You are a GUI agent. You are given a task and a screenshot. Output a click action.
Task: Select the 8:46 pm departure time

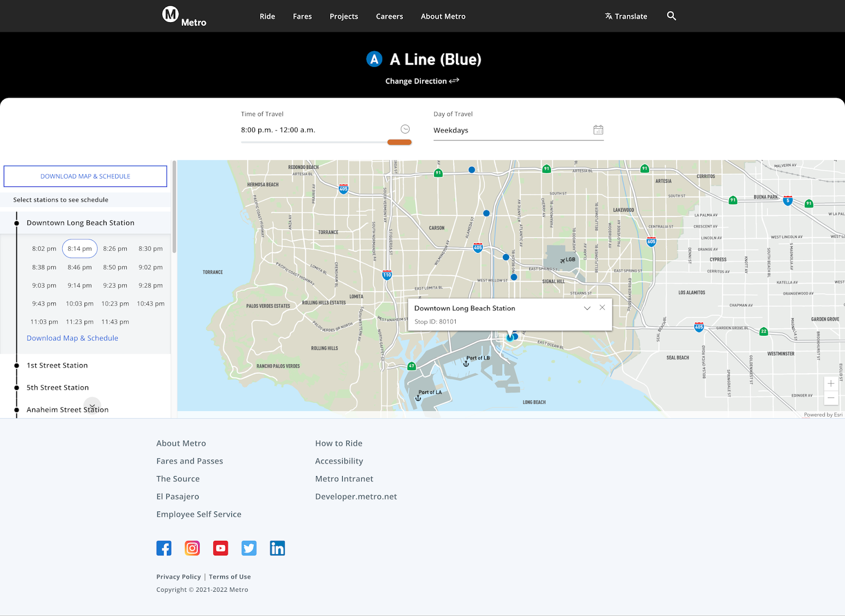[80, 267]
